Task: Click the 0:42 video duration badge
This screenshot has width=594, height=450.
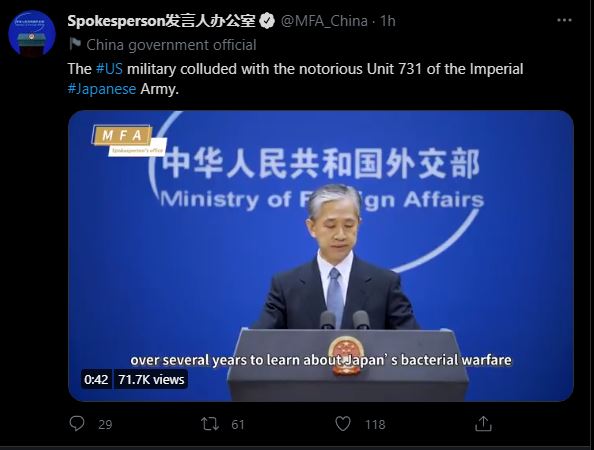Action: click(x=96, y=380)
